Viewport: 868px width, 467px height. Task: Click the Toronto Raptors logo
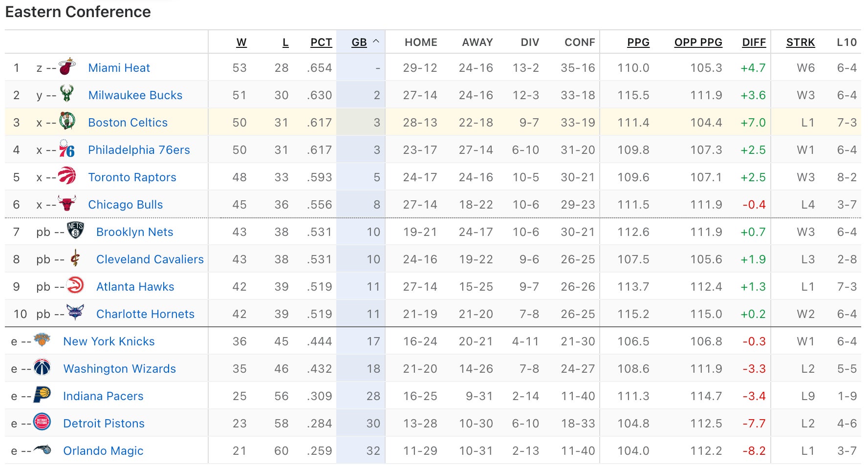(67, 175)
